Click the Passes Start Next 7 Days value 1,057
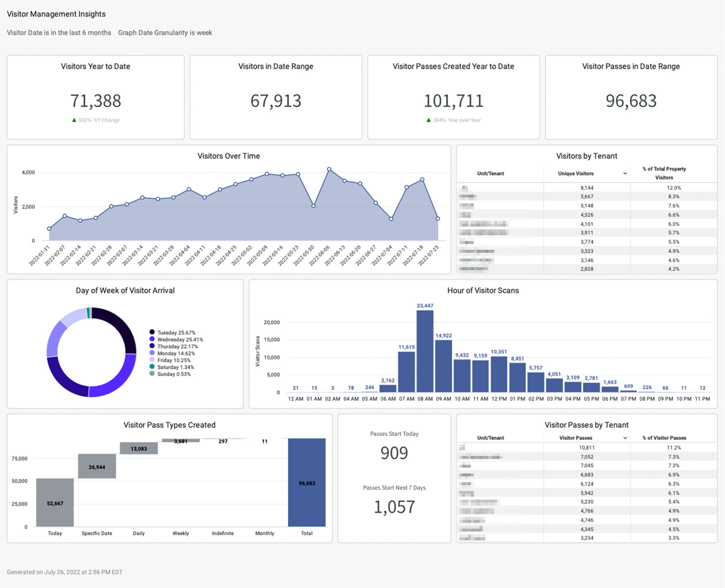This screenshot has width=725, height=588. point(394,507)
